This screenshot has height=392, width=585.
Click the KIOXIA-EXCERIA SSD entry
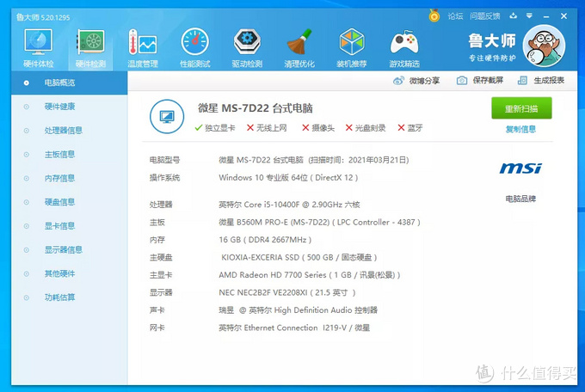tap(299, 257)
